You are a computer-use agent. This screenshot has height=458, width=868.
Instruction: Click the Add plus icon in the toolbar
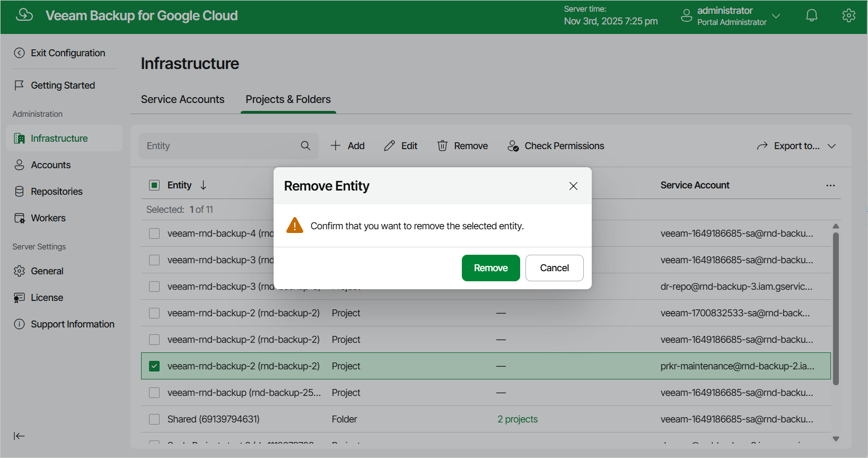click(x=335, y=145)
